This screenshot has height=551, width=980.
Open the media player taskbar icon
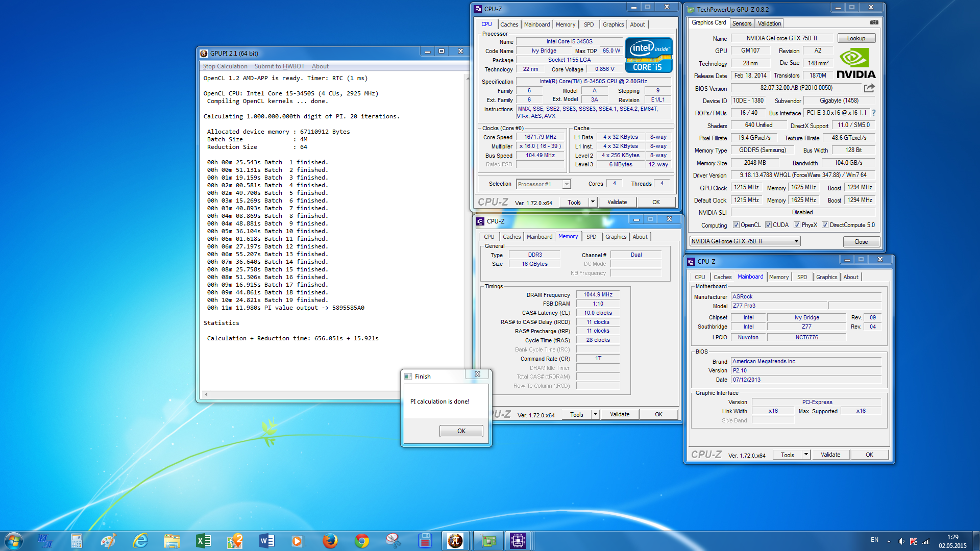(x=298, y=541)
